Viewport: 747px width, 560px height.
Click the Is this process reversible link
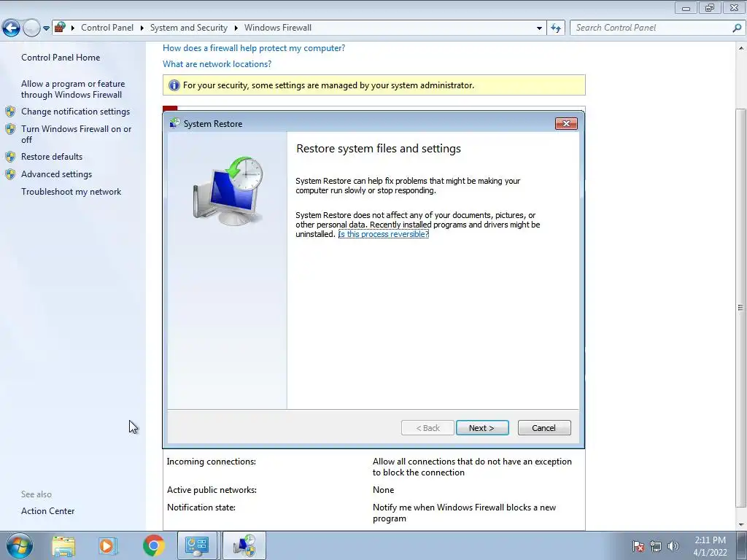point(384,234)
